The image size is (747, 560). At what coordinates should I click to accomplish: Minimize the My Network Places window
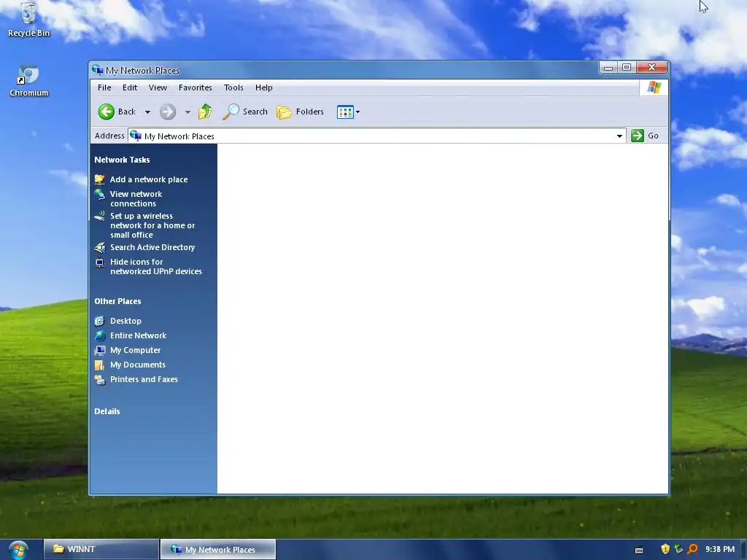point(608,68)
